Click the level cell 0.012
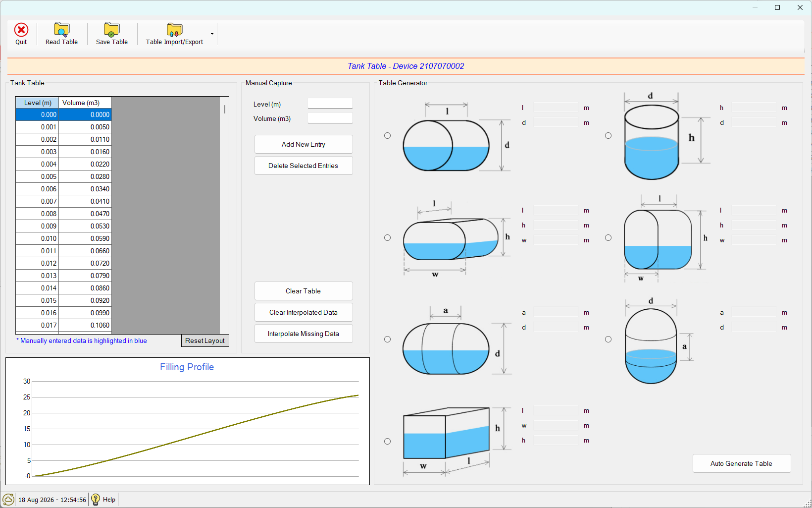 37,263
